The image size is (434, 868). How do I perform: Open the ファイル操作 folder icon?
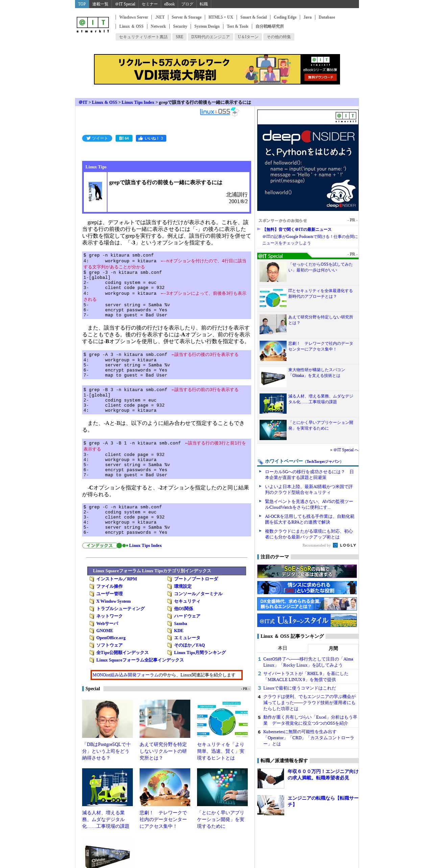coord(92,586)
